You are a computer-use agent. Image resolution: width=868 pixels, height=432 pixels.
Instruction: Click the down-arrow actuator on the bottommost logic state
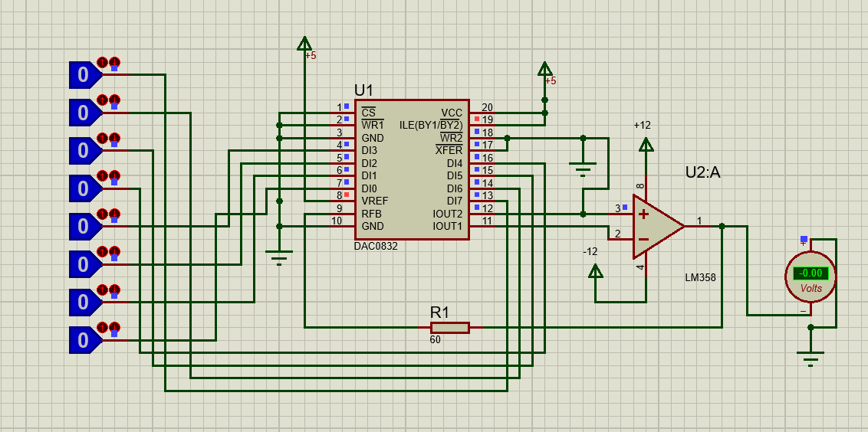[114, 327]
